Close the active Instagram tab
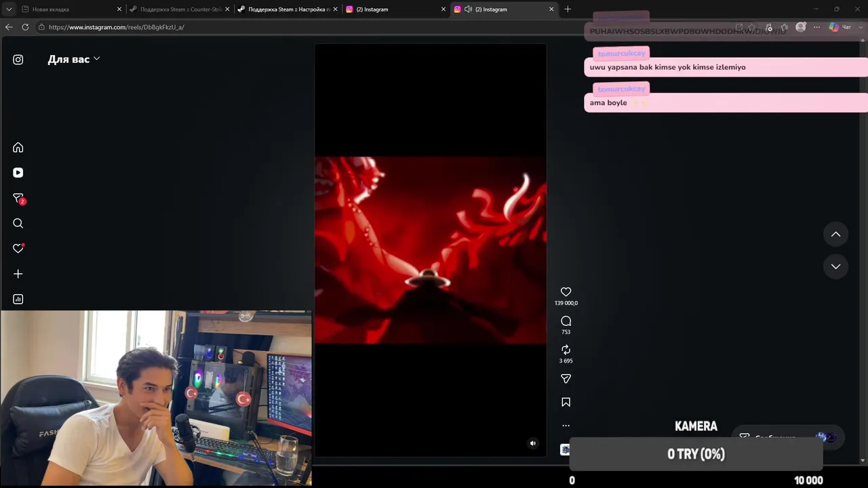Screen dimensions: 868x488 [x=551, y=9]
